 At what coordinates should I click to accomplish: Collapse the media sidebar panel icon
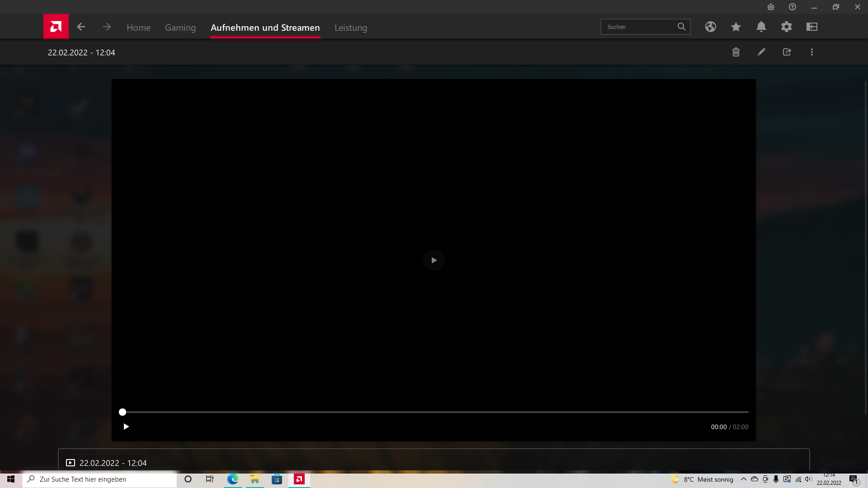click(812, 27)
